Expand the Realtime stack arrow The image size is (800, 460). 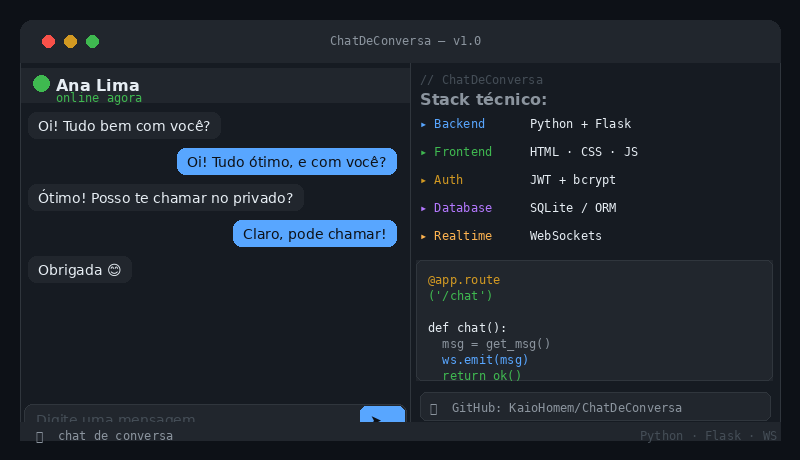(423, 237)
